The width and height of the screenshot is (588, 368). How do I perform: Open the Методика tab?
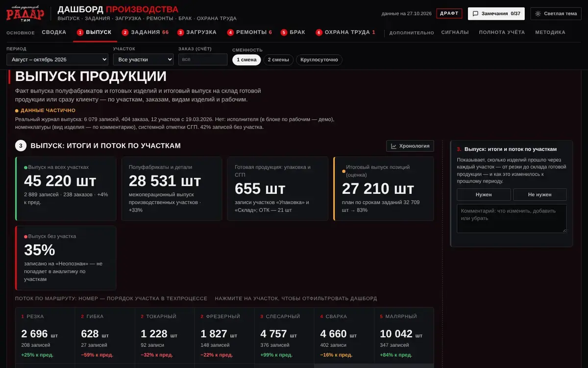(x=550, y=32)
